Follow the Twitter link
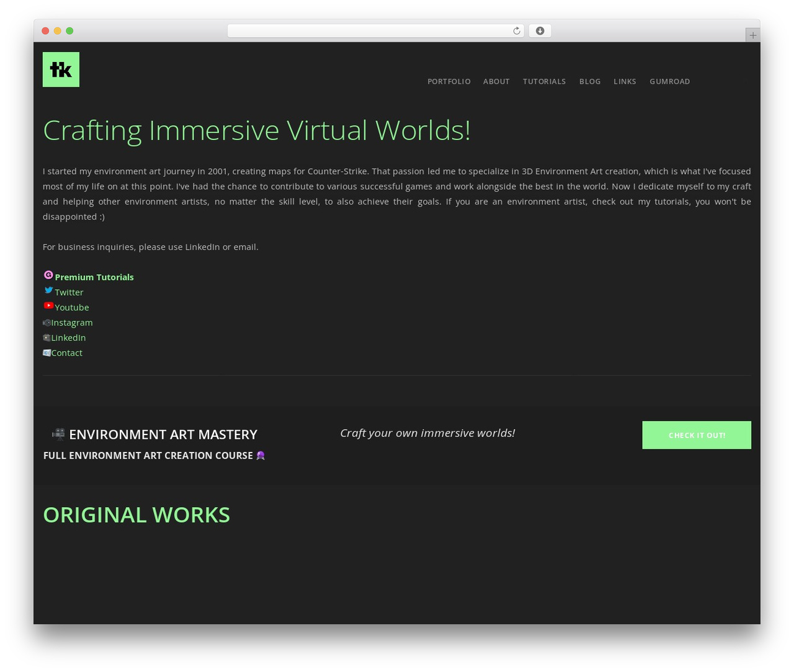 tap(69, 292)
